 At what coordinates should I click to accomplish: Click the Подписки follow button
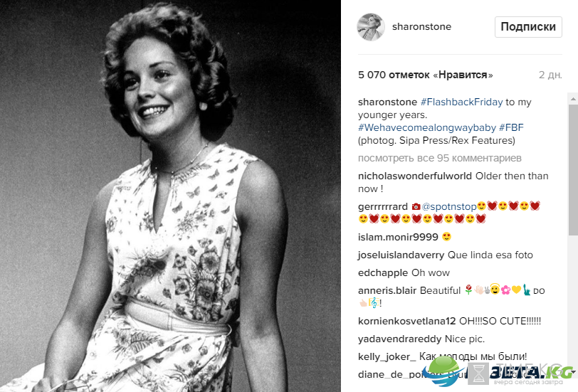[528, 27]
